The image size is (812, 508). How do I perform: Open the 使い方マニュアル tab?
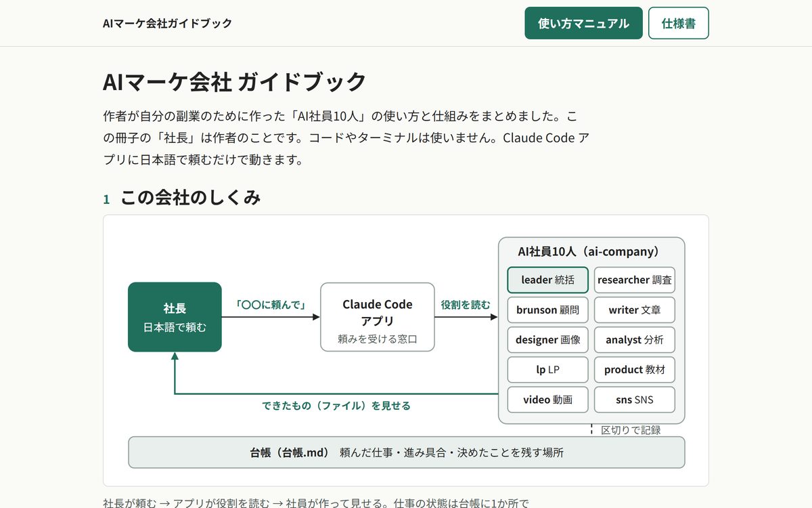pyautogui.click(x=583, y=23)
